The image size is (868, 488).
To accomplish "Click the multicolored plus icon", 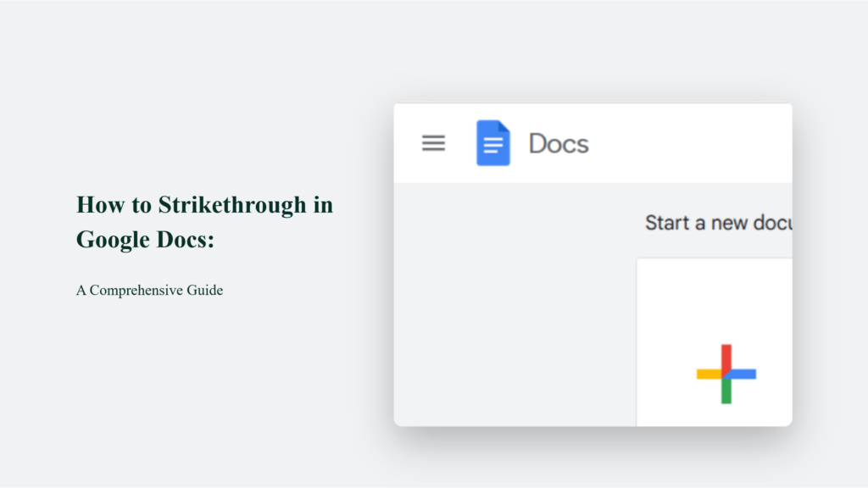I will [x=726, y=374].
